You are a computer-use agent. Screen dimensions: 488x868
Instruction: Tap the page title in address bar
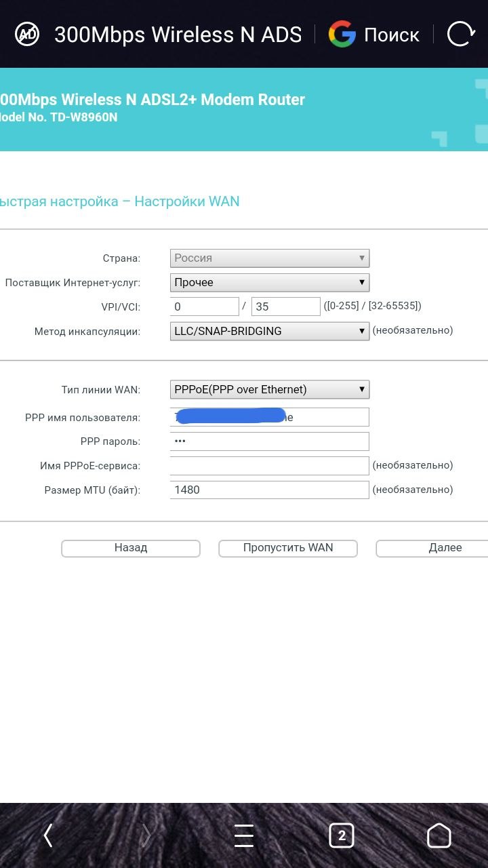(x=178, y=34)
